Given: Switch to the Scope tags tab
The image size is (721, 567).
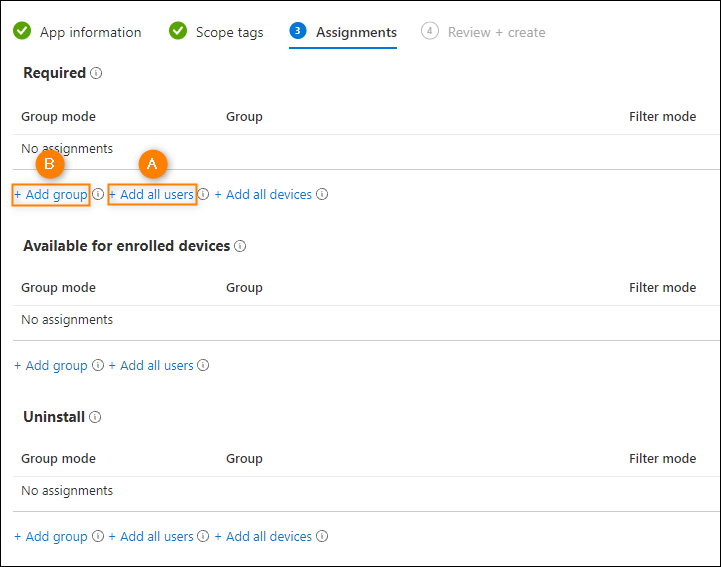Looking at the screenshot, I should [x=229, y=32].
